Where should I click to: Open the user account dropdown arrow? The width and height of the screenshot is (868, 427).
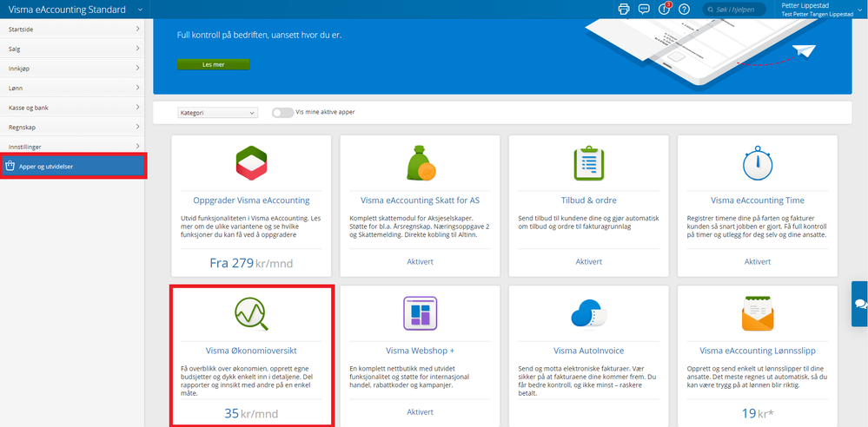coord(859,10)
